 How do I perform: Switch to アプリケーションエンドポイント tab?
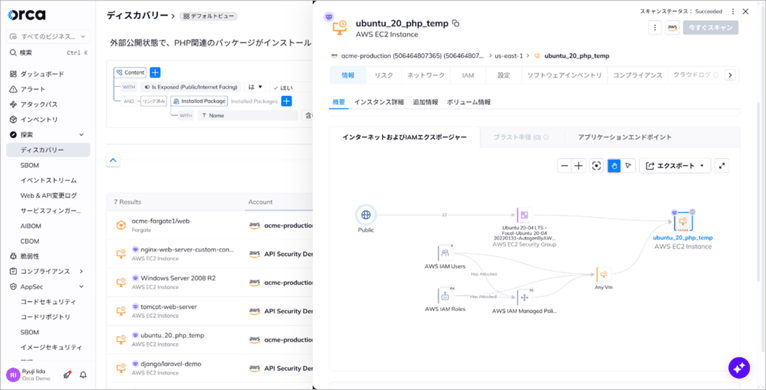(625, 137)
